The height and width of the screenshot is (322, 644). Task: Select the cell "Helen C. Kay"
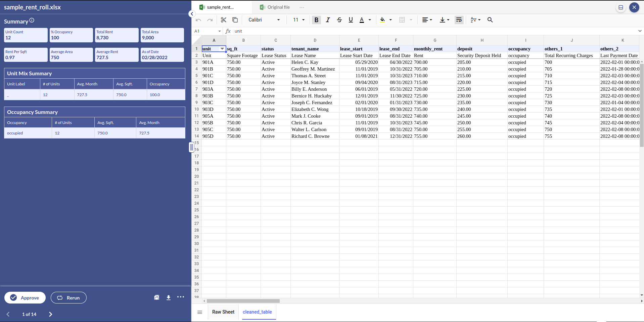pos(315,62)
